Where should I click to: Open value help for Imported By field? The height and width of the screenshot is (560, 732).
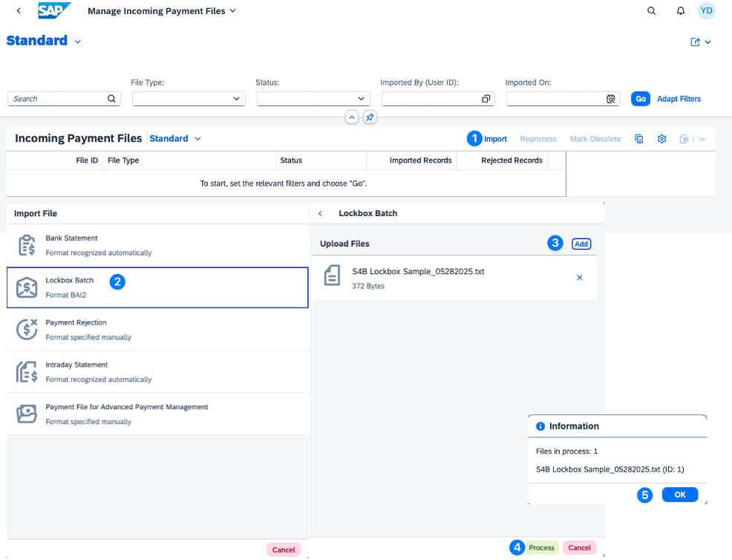(486, 99)
